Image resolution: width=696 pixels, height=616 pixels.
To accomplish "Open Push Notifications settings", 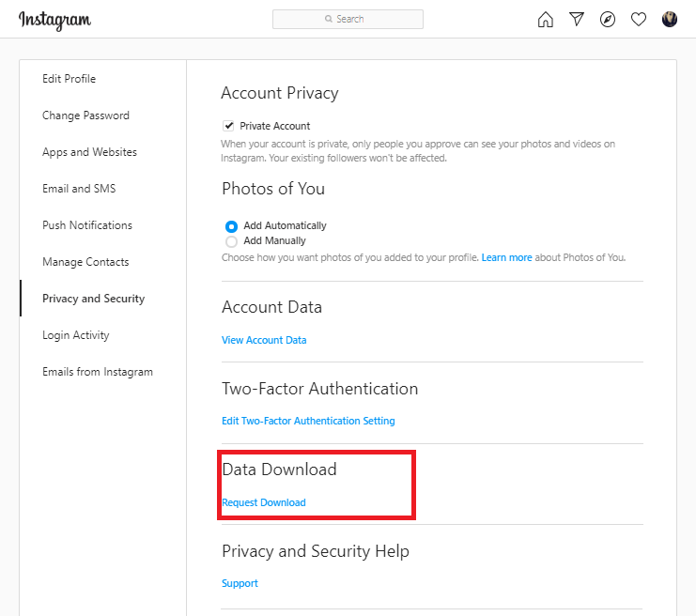I will point(87,225).
